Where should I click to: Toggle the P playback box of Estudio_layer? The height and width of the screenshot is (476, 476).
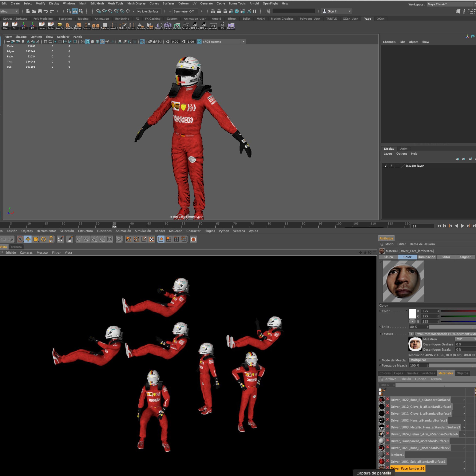click(391, 166)
